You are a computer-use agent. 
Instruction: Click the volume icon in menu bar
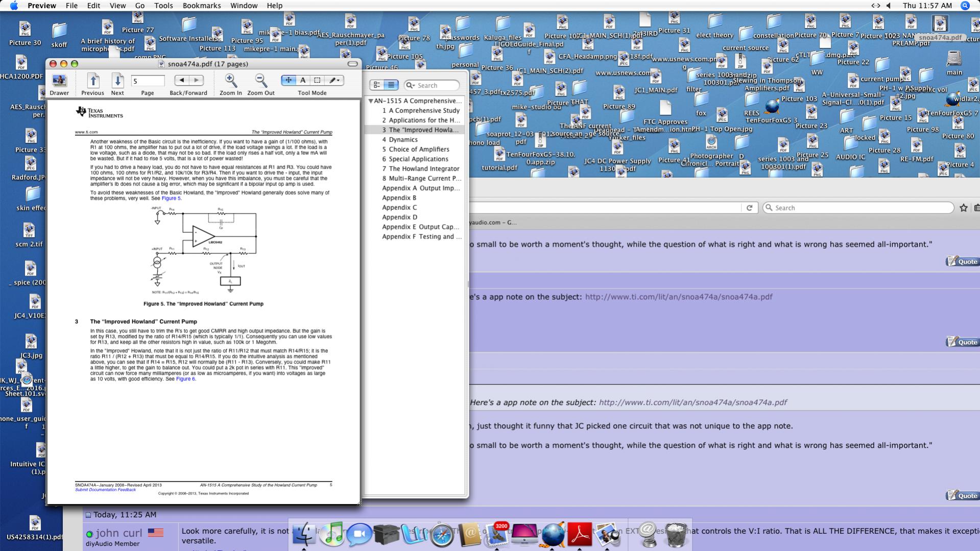tap(889, 6)
